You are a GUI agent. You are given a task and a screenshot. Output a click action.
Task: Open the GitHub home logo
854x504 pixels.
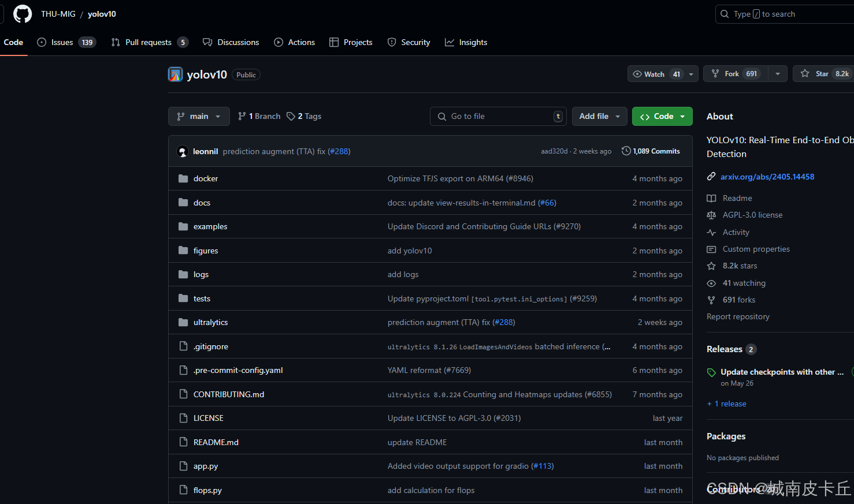[x=23, y=14]
